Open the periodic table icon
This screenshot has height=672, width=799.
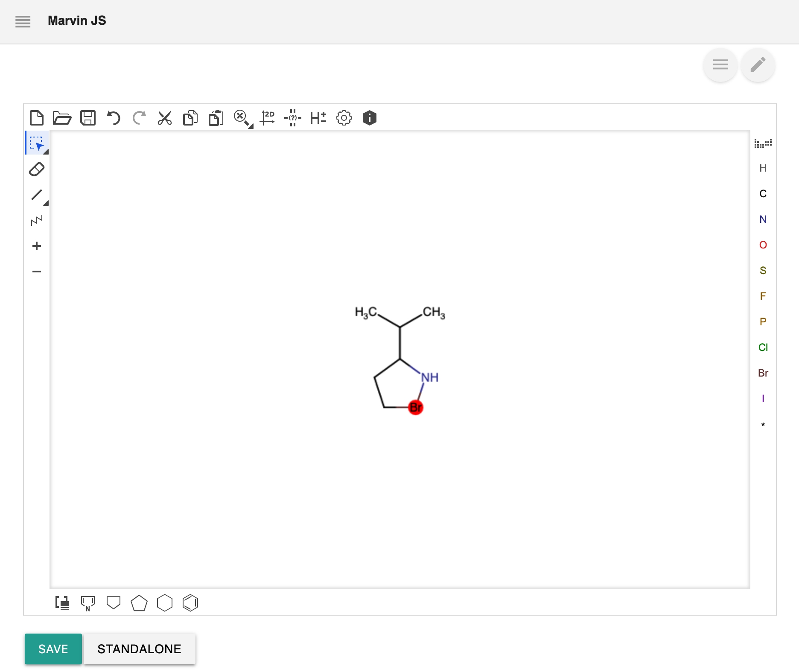tap(763, 143)
